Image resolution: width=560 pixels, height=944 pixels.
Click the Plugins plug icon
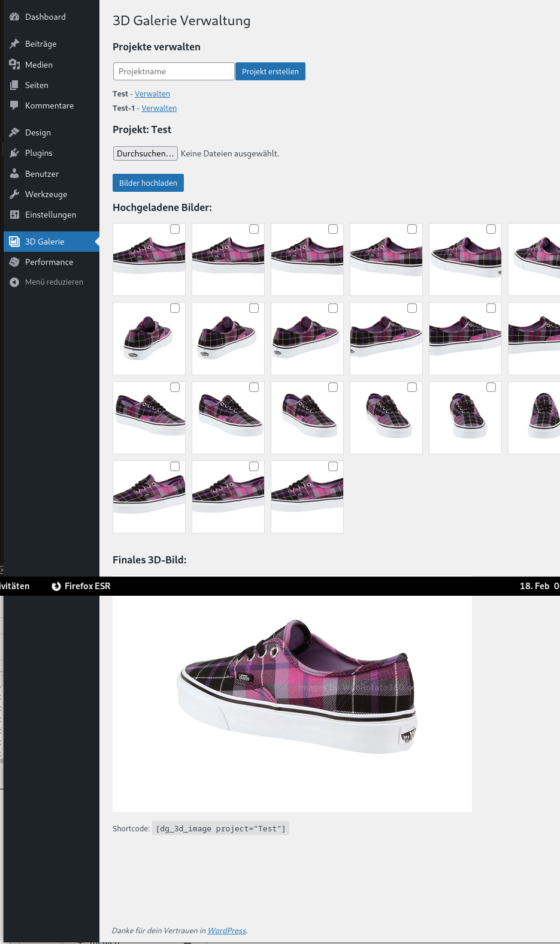(14, 153)
